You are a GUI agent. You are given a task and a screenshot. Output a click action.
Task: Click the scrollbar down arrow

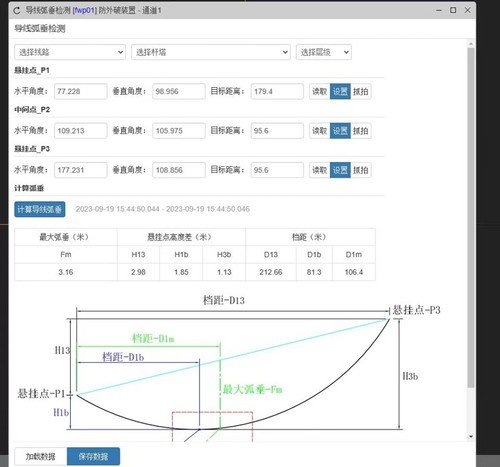[x=471, y=436]
